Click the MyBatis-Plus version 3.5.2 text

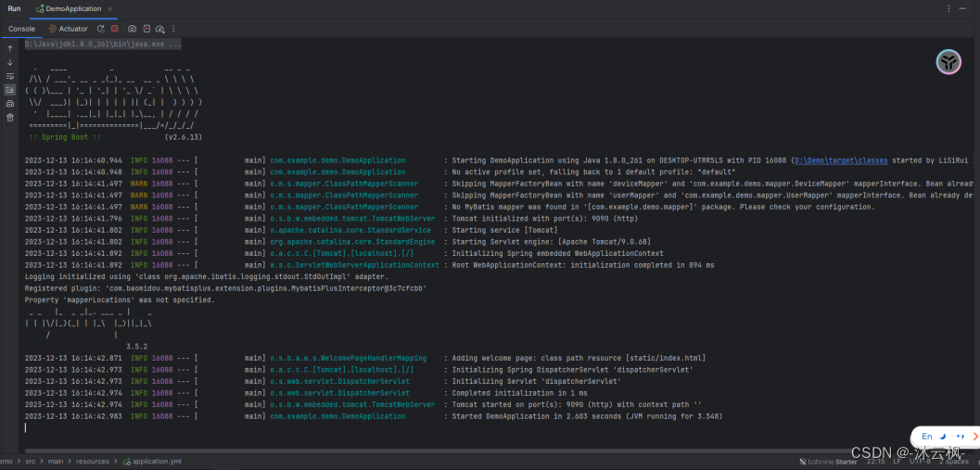pyautogui.click(x=136, y=347)
